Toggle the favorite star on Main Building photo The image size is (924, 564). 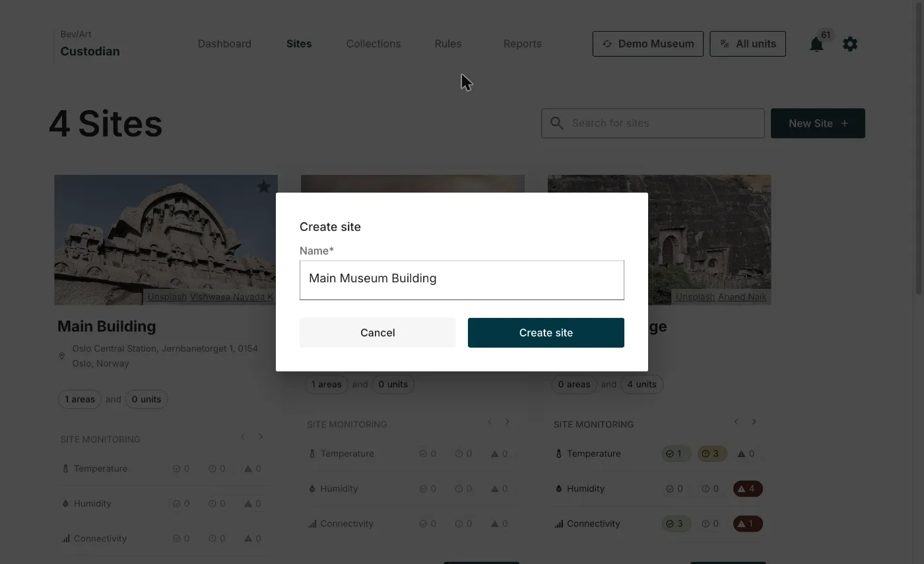[x=264, y=187]
